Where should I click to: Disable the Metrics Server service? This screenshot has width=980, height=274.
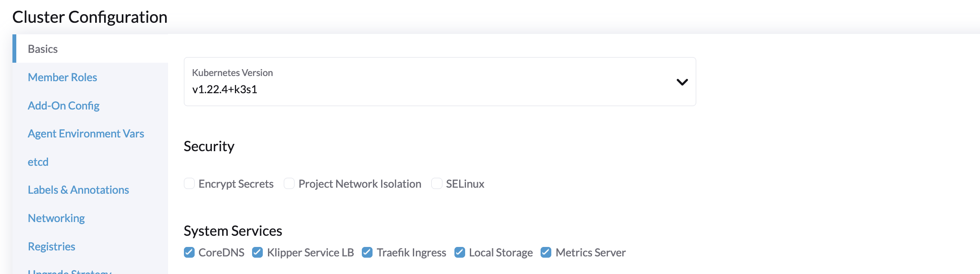[x=546, y=253]
